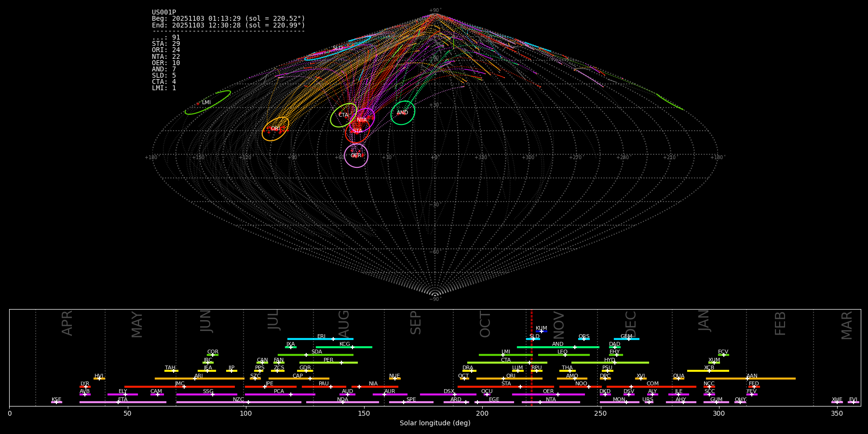Click the NOV month label in timeline
This screenshot has width=868, height=434.
point(559,325)
